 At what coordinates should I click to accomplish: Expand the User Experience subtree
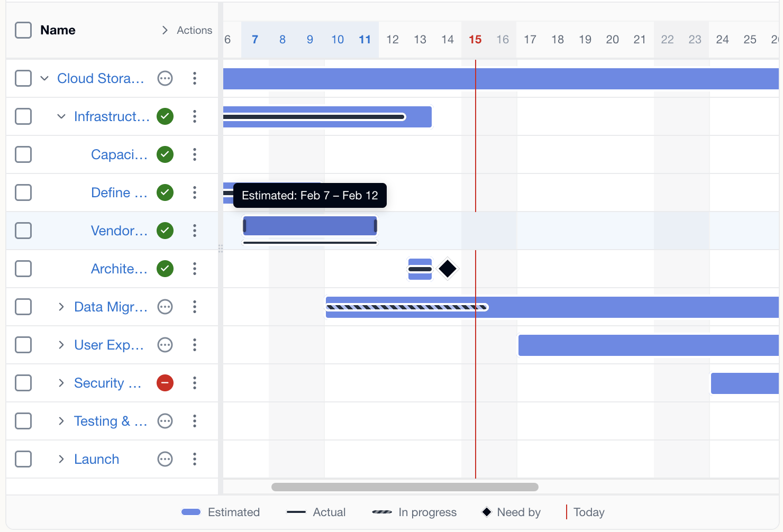pos(61,345)
